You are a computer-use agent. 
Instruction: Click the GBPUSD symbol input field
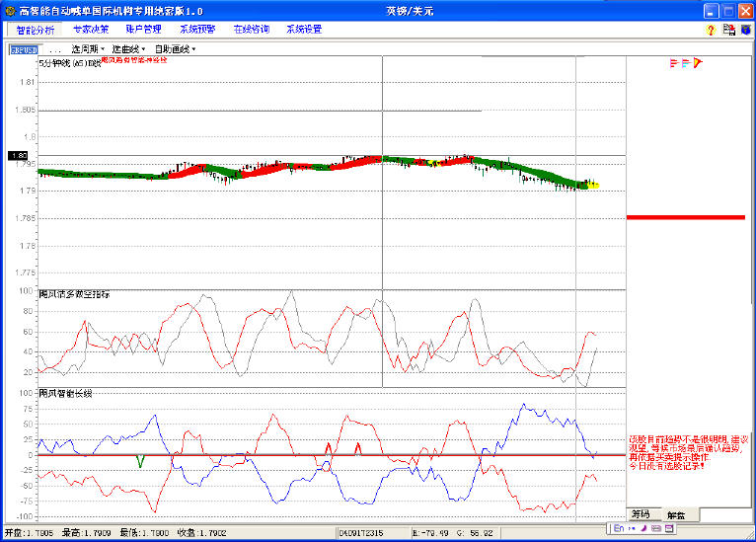(x=26, y=49)
